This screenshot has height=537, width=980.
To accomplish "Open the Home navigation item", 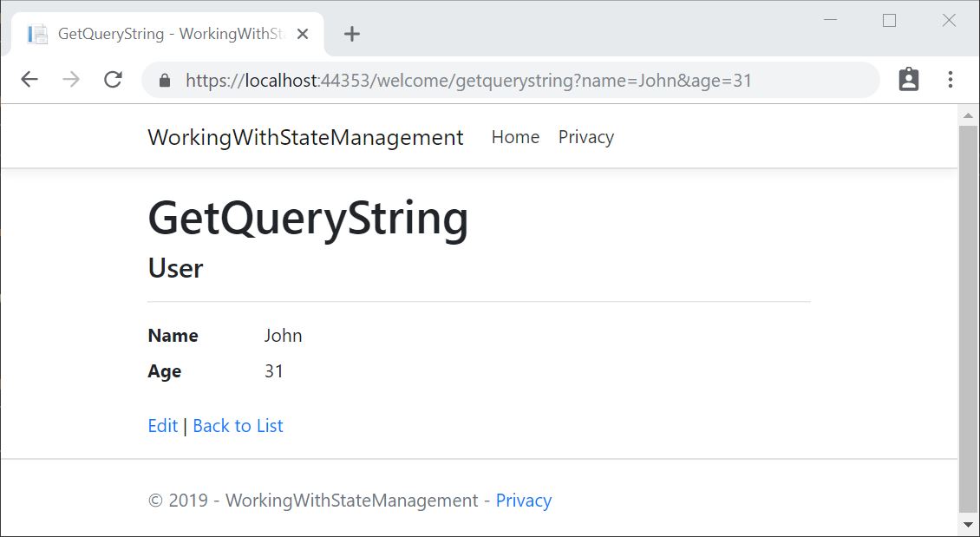I will 515,137.
